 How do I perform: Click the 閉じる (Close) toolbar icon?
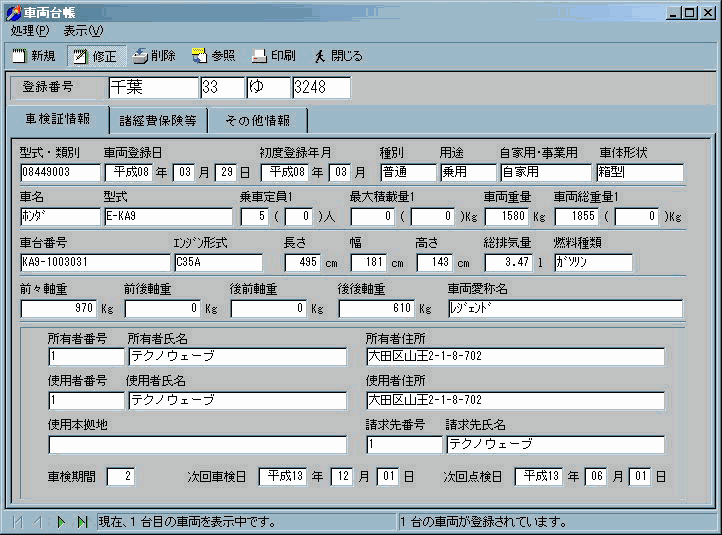337,56
